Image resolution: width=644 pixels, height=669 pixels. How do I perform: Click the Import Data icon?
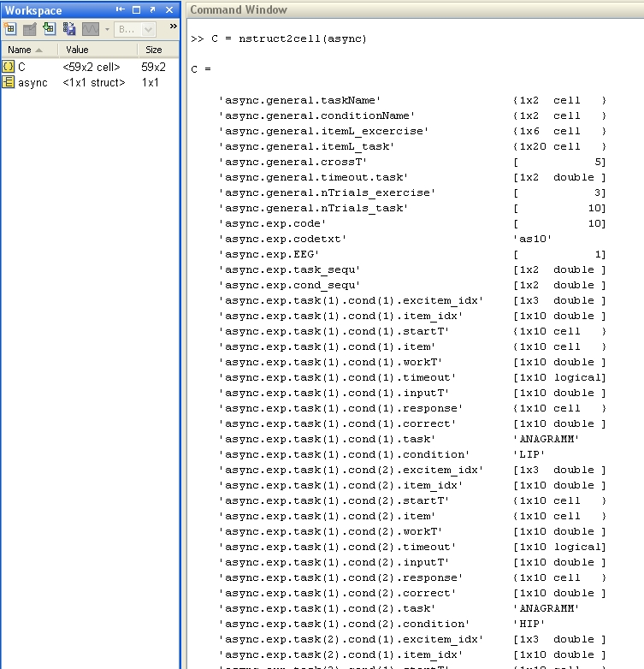(x=49, y=28)
